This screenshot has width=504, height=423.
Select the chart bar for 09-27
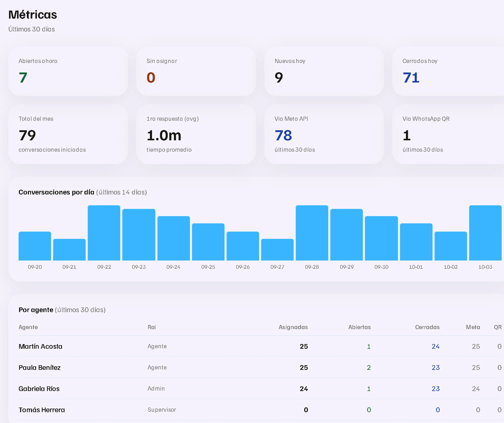[x=277, y=250]
